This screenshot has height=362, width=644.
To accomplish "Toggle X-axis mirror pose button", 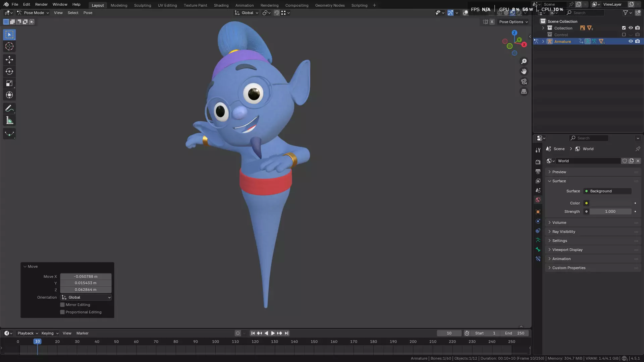I will coord(492,22).
